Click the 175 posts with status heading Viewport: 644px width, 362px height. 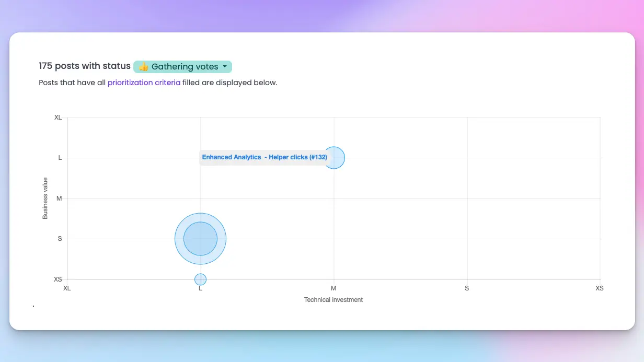pyautogui.click(x=85, y=66)
